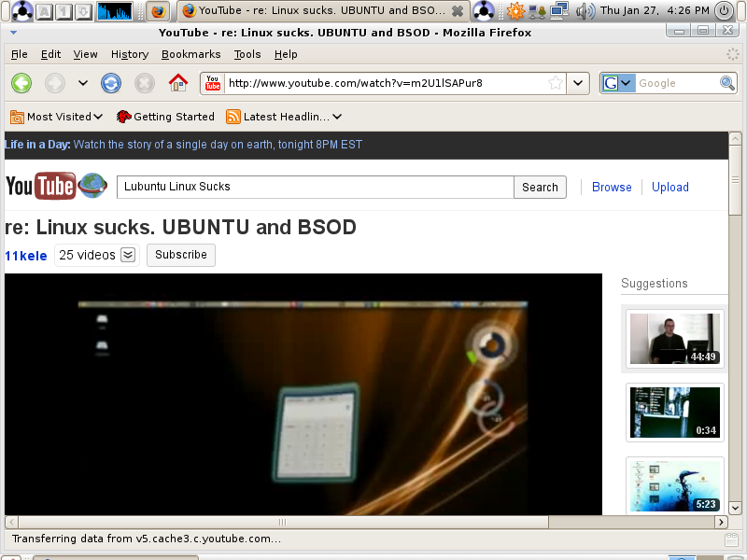
Task: Open the Firefox home page icon
Action: tap(178, 83)
